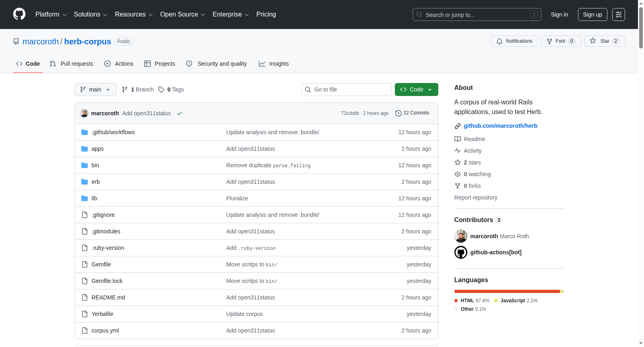This screenshot has width=644, height=347.
Task: Open marcoroth contributor avatar
Action: click(461, 236)
